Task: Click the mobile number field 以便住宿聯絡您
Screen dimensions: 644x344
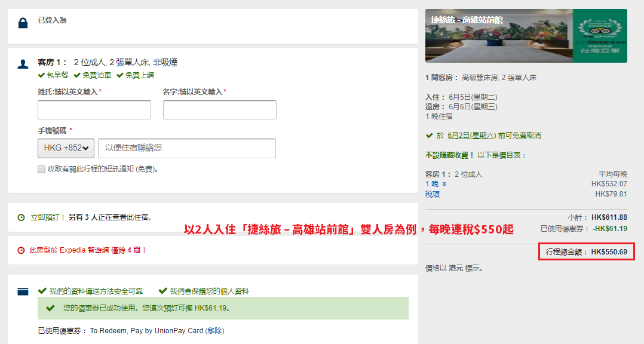Action: (x=187, y=148)
